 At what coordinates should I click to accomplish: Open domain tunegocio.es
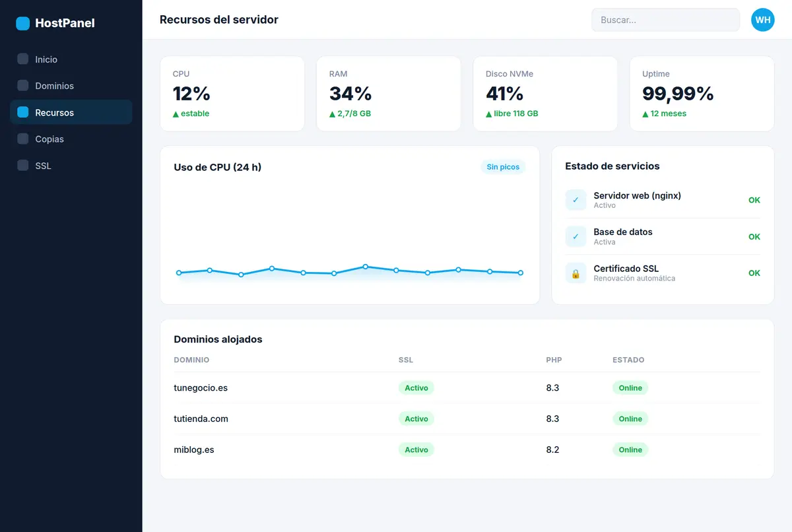coord(201,388)
